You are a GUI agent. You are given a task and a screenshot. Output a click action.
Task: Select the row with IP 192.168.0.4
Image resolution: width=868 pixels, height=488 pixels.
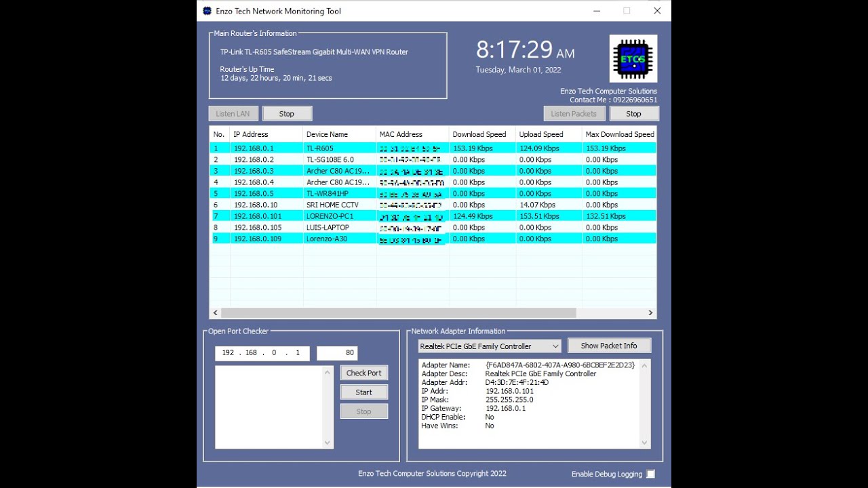tap(433, 182)
